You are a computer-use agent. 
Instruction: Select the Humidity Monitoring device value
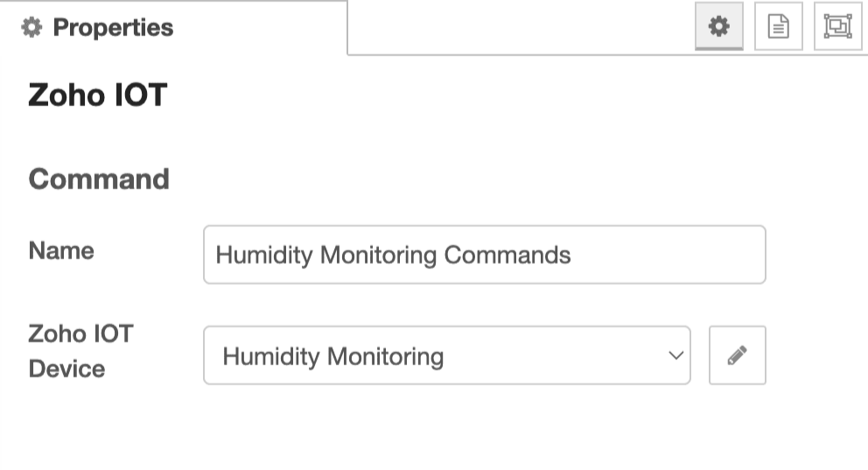[333, 357]
